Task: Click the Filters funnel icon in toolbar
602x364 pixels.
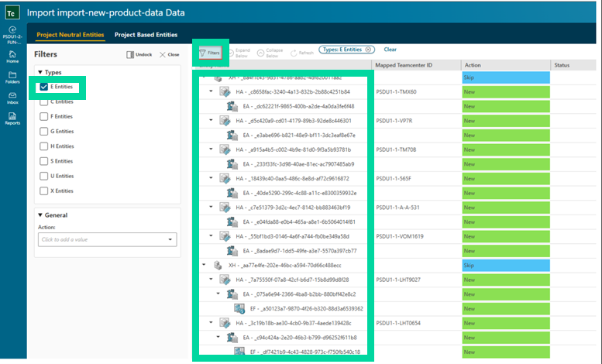Action: (210, 52)
